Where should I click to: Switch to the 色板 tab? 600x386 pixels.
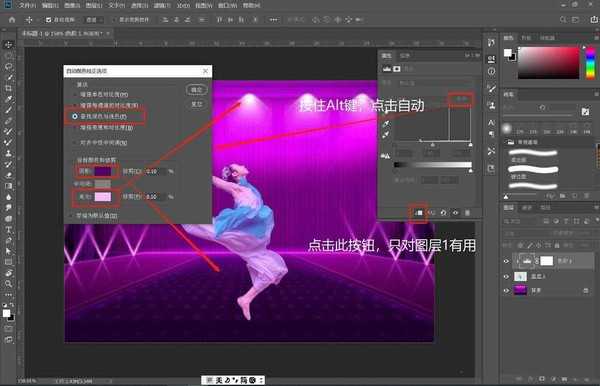(526, 38)
